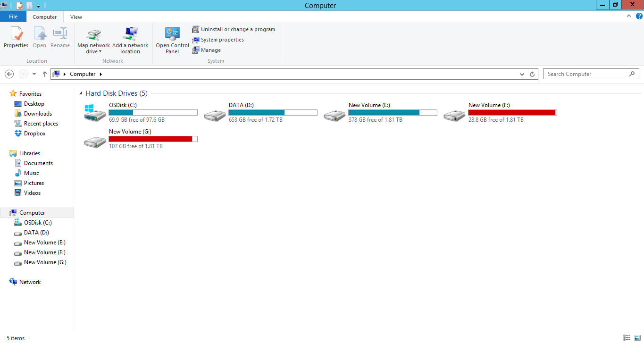Click the text 107 GB free of 1.81 TB
This screenshot has height=343, width=644.
pos(136,146)
